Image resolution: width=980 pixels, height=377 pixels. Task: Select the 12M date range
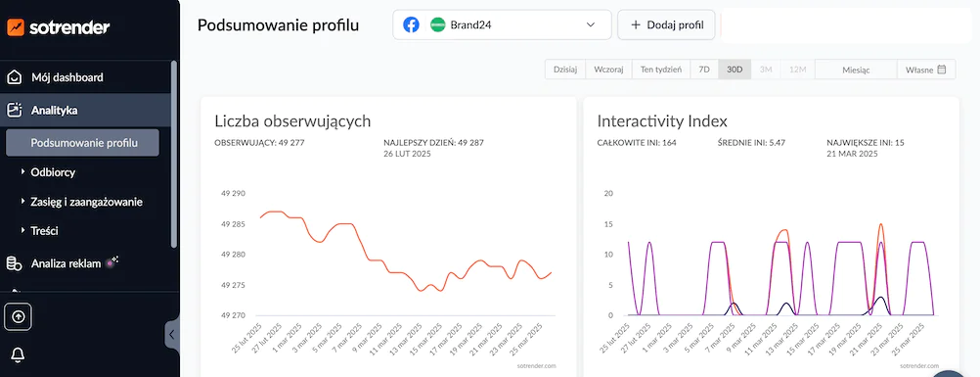pyautogui.click(x=797, y=70)
